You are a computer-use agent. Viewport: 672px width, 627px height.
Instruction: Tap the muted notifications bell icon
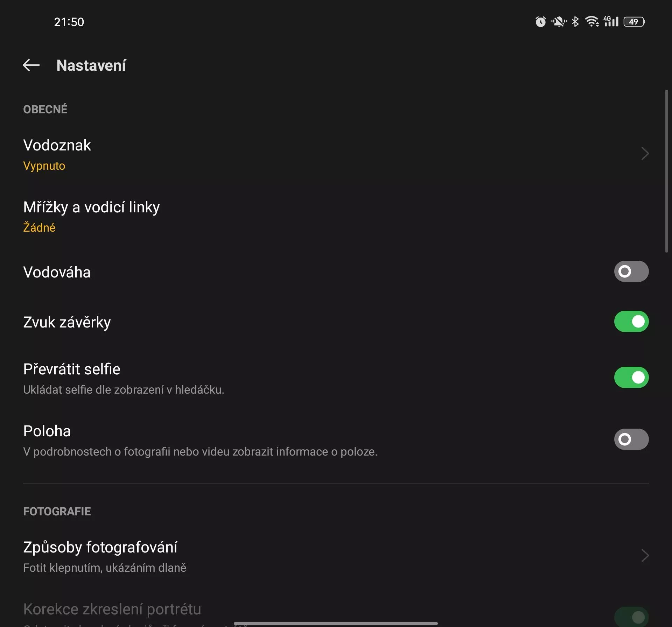(559, 22)
